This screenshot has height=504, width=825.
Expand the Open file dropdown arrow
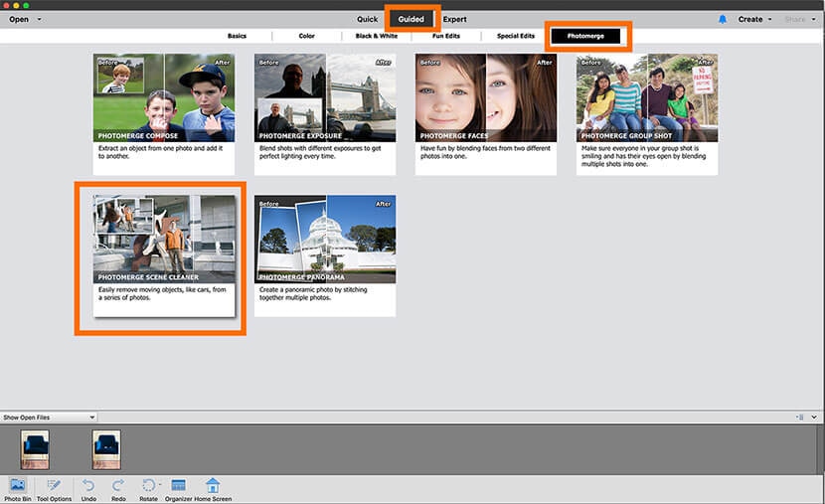pos(39,19)
